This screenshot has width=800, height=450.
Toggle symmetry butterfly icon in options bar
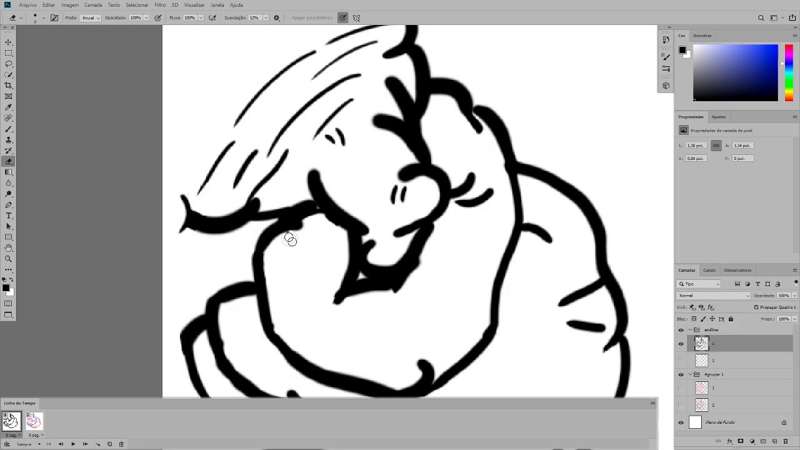356,18
